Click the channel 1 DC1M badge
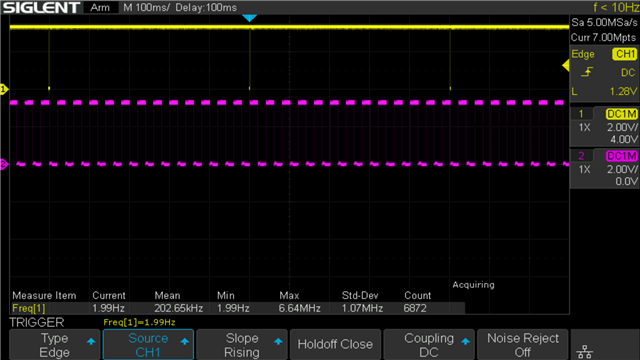 [x=621, y=114]
